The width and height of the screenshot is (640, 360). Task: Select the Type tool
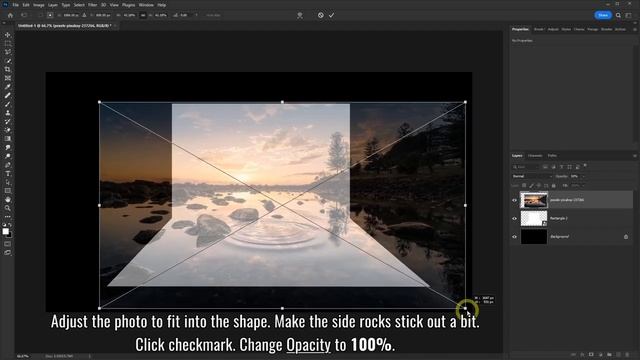tap(7, 173)
